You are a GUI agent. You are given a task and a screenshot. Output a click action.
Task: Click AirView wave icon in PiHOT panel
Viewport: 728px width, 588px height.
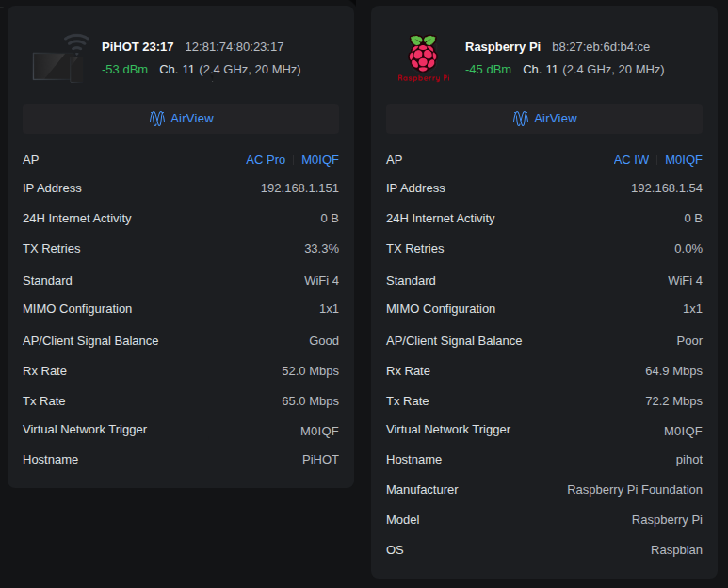157,119
